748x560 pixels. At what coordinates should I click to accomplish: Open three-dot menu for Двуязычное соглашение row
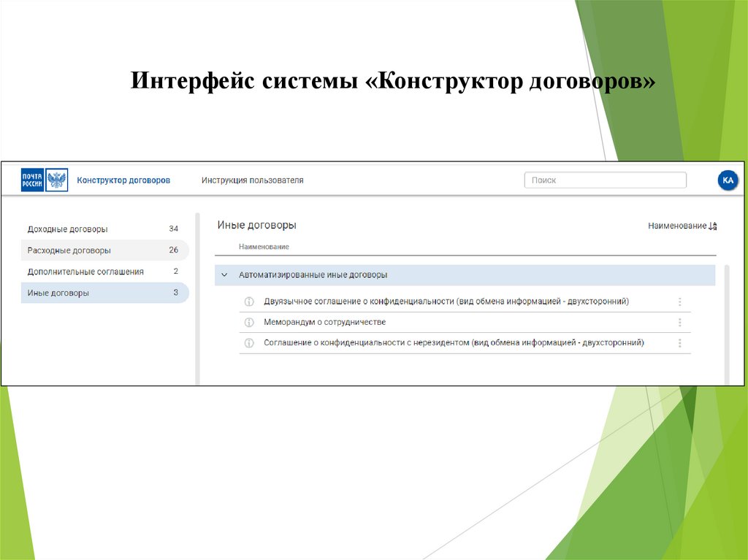coord(680,302)
